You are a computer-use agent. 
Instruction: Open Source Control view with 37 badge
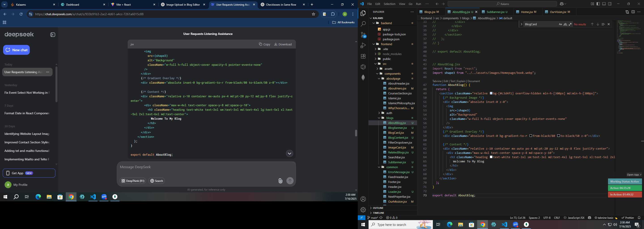click(363, 35)
